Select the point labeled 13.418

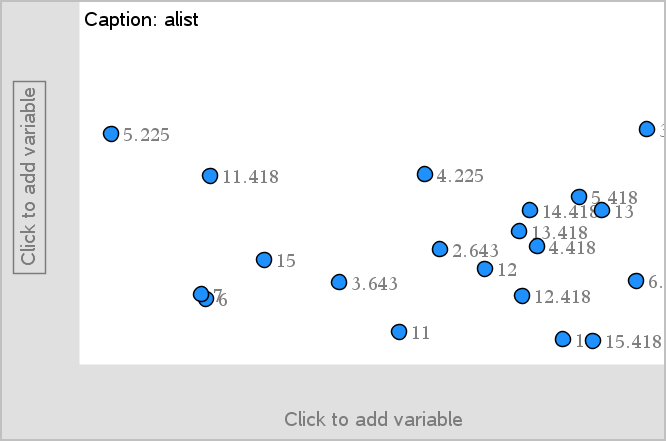click(x=519, y=231)
